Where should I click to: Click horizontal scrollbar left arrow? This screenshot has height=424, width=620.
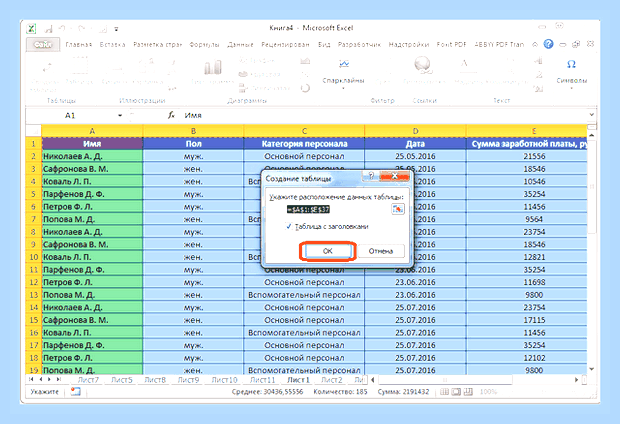pos(372,380)
